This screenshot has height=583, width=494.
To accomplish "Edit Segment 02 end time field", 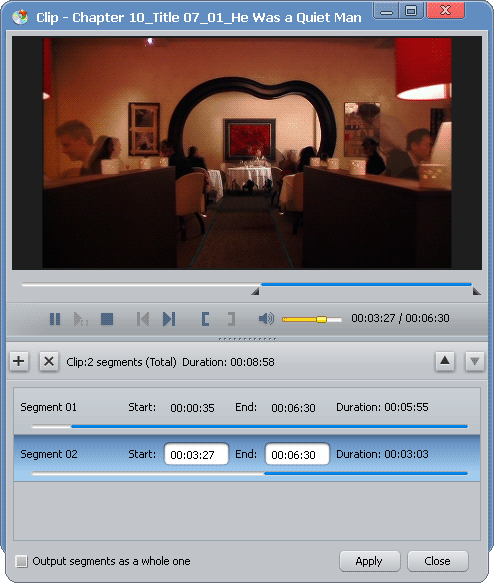I will coord(297,454).
